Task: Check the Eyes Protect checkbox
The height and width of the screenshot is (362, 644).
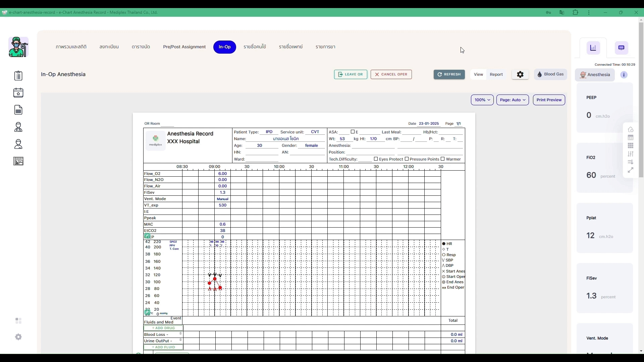Action: pos(376,159)
